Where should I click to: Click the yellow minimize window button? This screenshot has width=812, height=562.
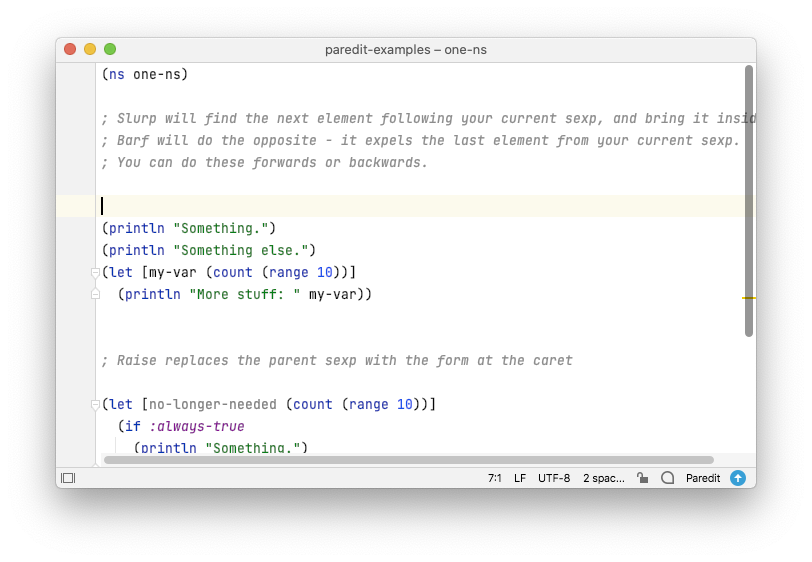(90, 49)
